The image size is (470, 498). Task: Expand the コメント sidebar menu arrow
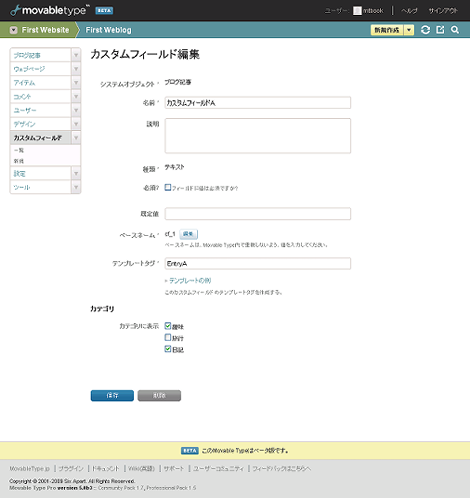click(76, 97)
